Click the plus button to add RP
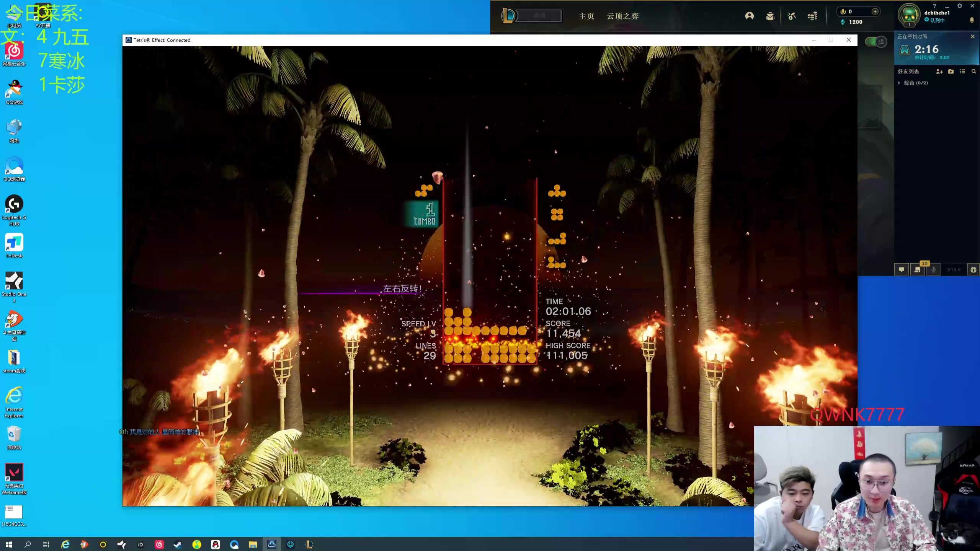The width and height of the screenshot is (980, 551). click(x=875, y=11)
